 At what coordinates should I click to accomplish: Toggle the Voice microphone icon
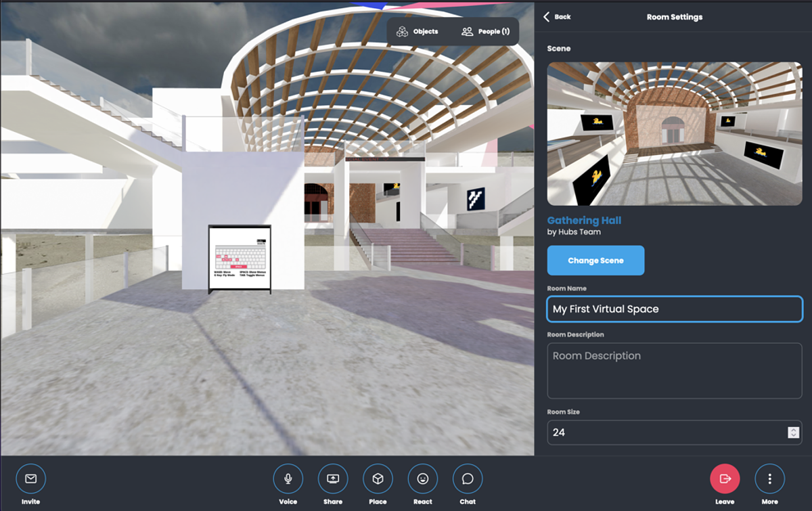tap(288, 479)
